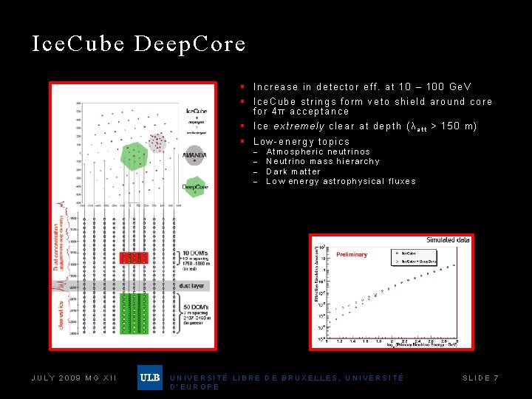Click 'Neutrino mass hierarchy' sub-item
The width and height of the screenshot is (532, 399).
323,161
